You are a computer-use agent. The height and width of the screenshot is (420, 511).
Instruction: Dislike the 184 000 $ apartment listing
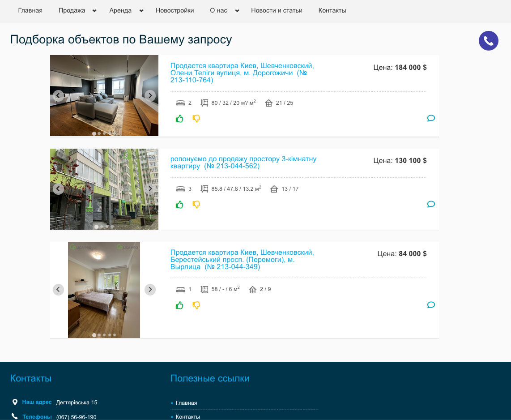[196, 119]
